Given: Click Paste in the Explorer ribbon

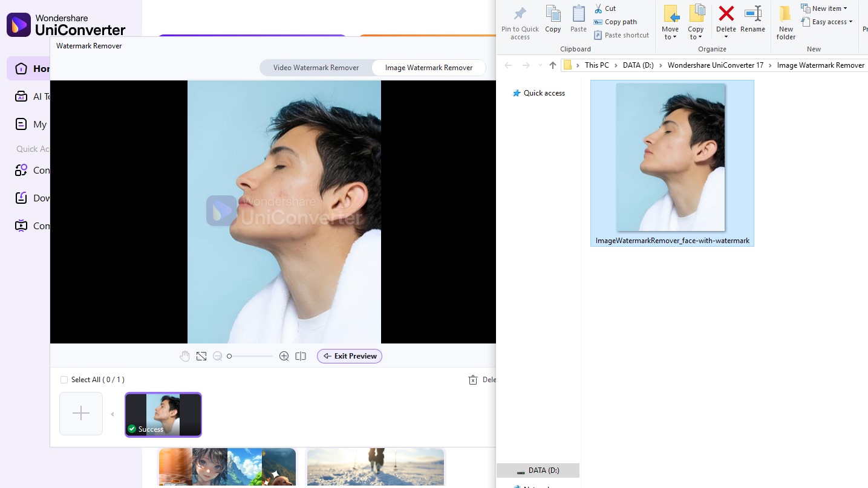Looking at the screenshot, I should point(579,19).
